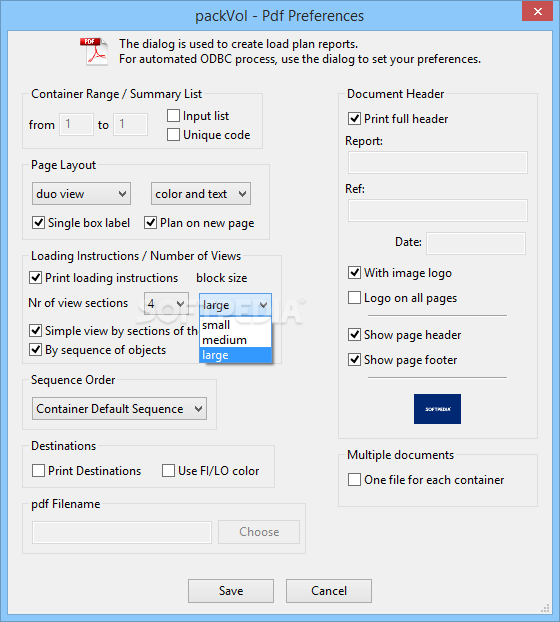The height and width of the screenshot is (622, 560).
Task: Click the pdf Filename text field
Action: (122, 532)
